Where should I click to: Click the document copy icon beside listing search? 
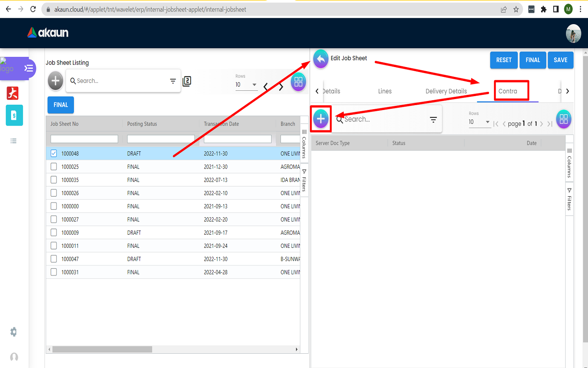187,81
